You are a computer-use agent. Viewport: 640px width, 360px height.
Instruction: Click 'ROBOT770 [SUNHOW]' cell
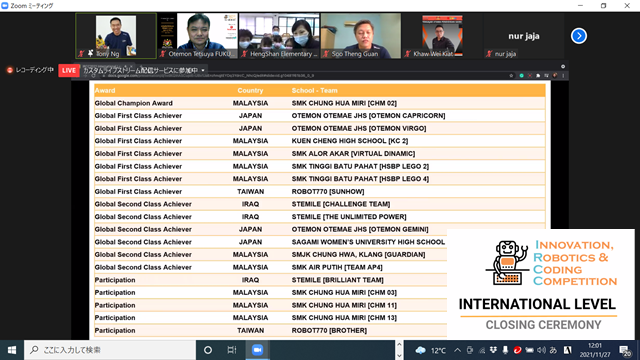[x=328, y=191]
